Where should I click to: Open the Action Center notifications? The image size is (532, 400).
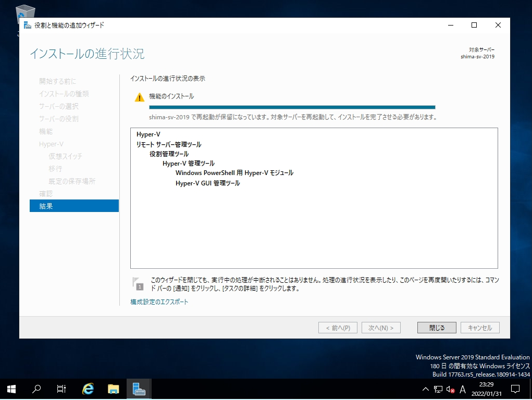(515, 389)
